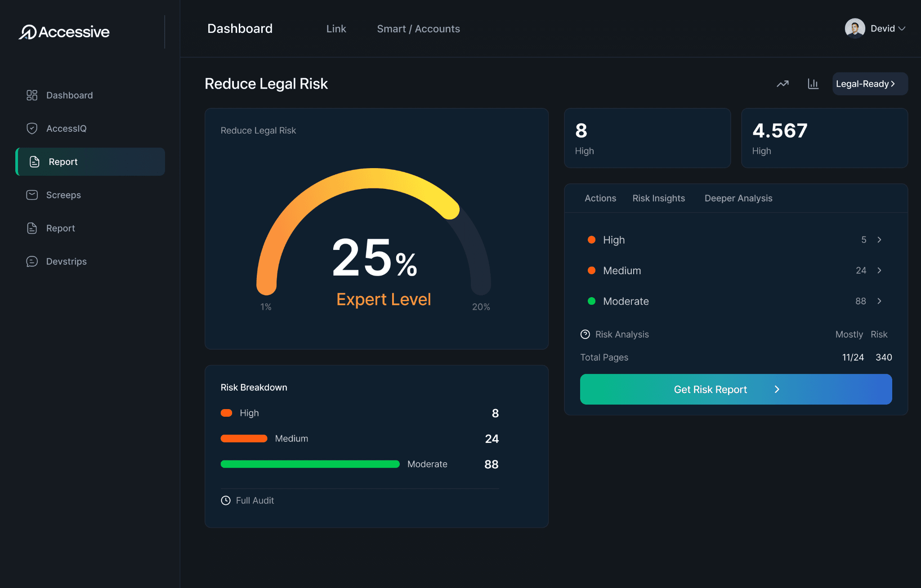This screenshot has height=588, width=921.
Task: Click the Full Audit clock icon
Action: (225, 500)
